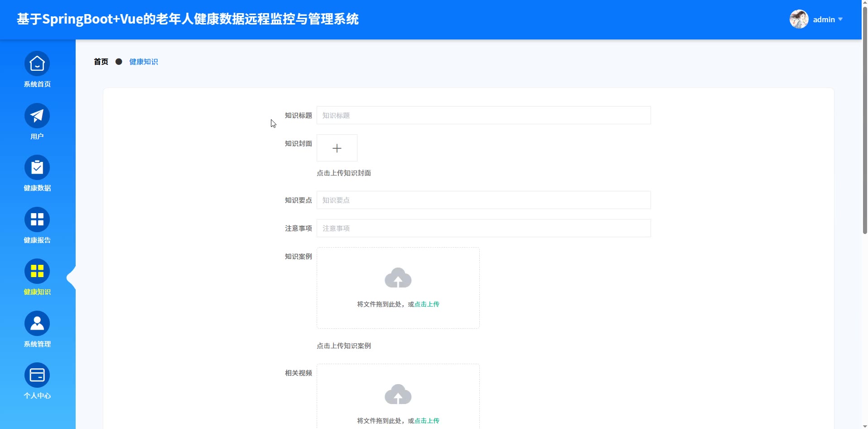
Task: Select the 系统管理 menu label
Action: pos(37,344)
